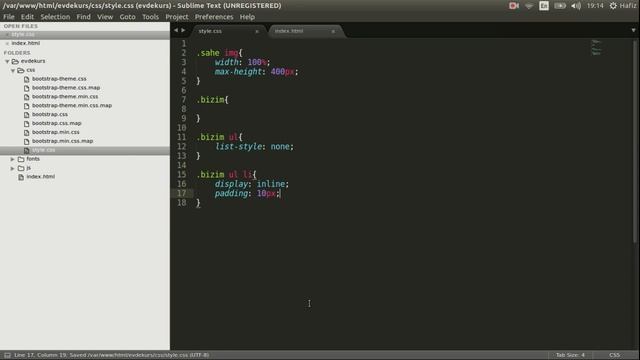Screen dimensions: 640x360
Task: Click the fonts folder icon
Action: [x=21, y=159]
